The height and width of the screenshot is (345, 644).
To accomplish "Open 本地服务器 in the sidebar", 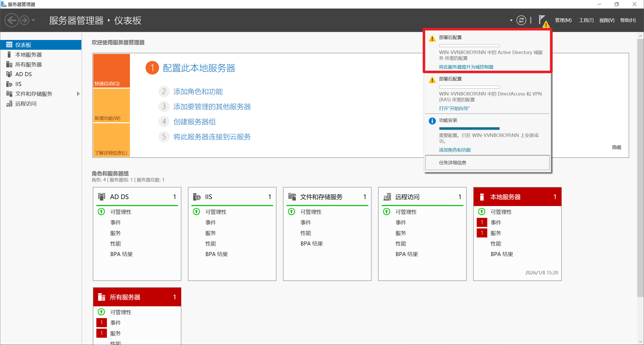I will coord(28,55).
